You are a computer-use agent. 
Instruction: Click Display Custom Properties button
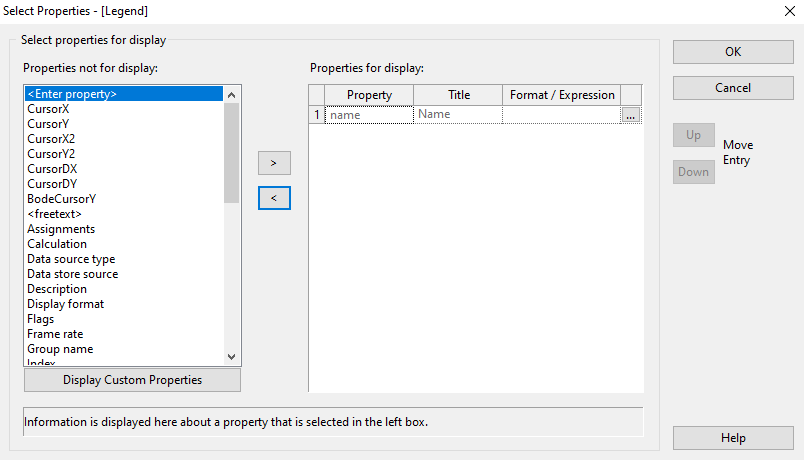(x=132, y=380)
